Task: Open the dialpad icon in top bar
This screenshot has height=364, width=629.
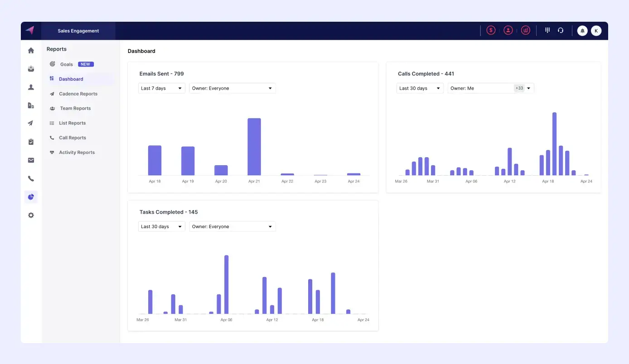Action: [x=547, y=30]
